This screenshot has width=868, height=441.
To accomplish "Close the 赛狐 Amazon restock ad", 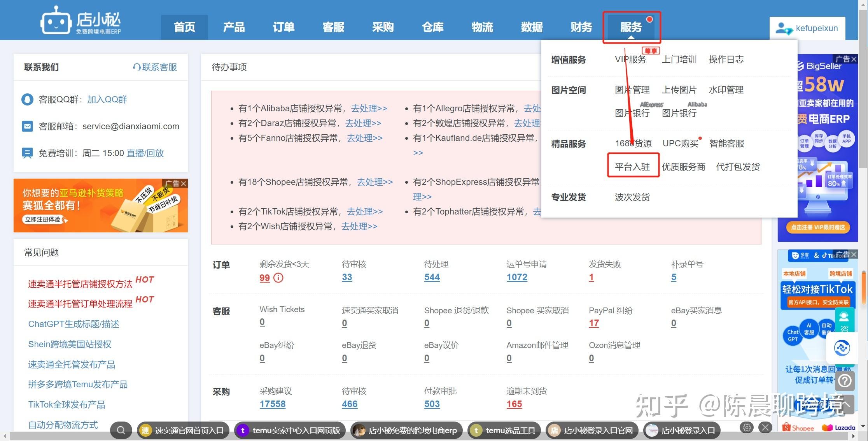I will [184, 183].
